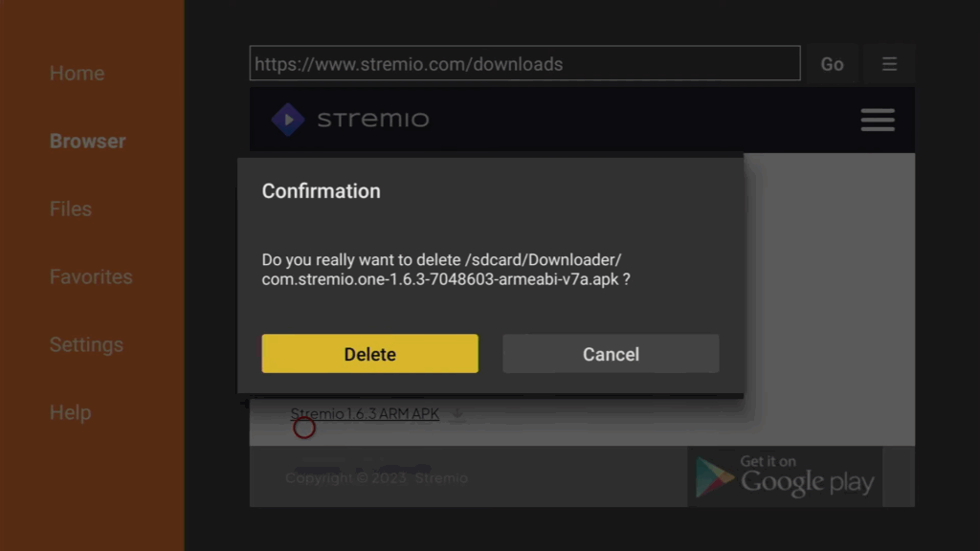Image resolution: width=980 pixels, height=551 pixels.
Task: Click the Stremio 1.6.3 ARM APK link
Action: [x=365, y=413]
